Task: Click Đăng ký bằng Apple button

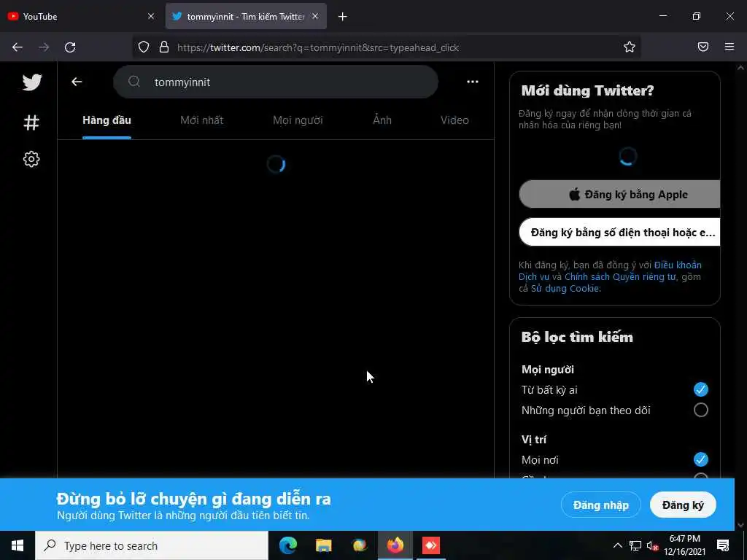Action: coord(619,194)
